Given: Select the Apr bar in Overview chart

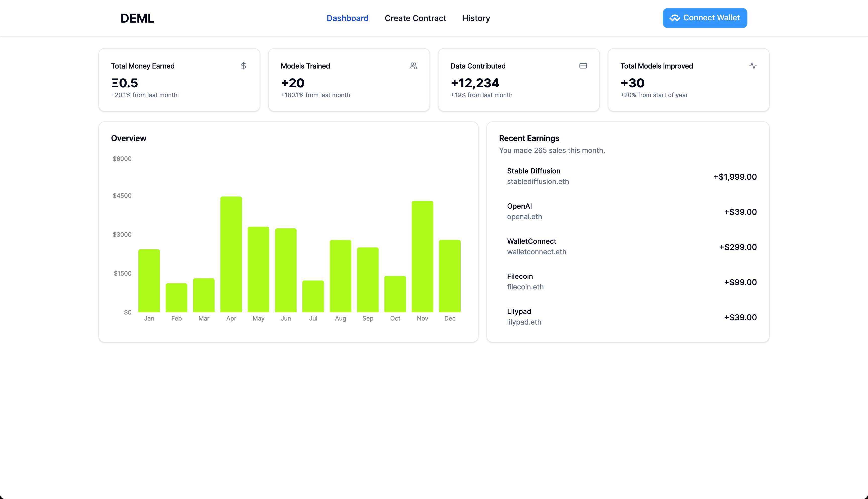Looking at the screenshot, I should click(x=231, y=254).
